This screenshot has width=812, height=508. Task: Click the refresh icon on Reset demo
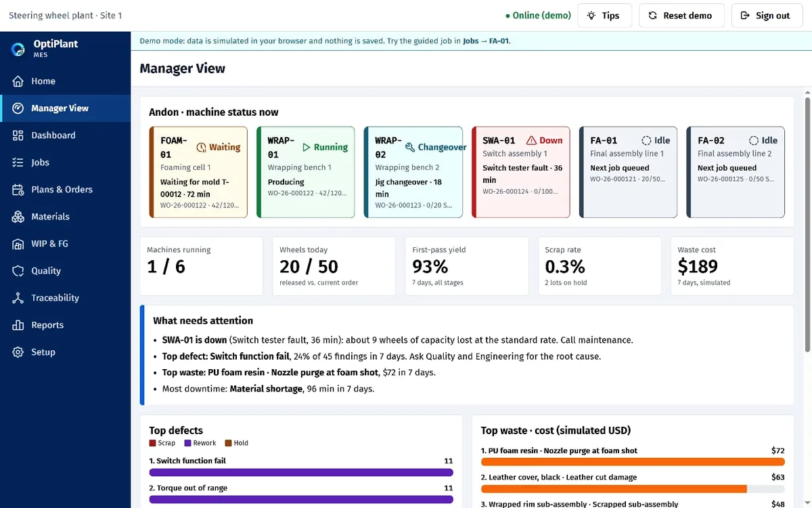(652, 16)
